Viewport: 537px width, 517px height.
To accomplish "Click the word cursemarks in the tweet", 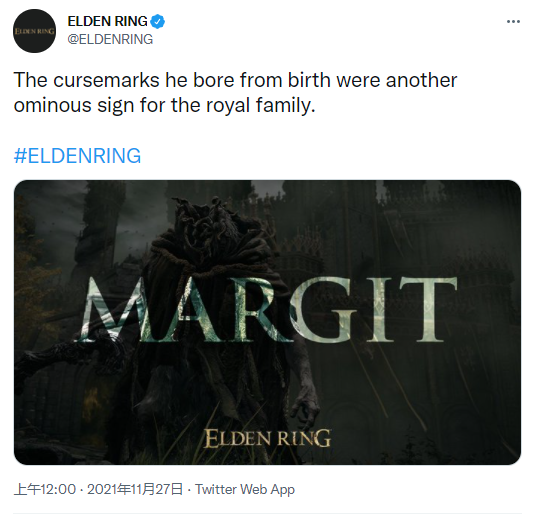I will 107,80.
